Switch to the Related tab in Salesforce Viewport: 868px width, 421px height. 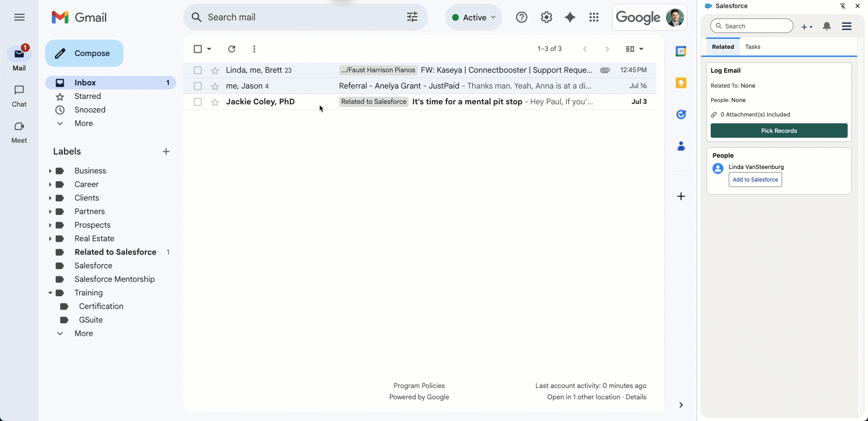723,47
